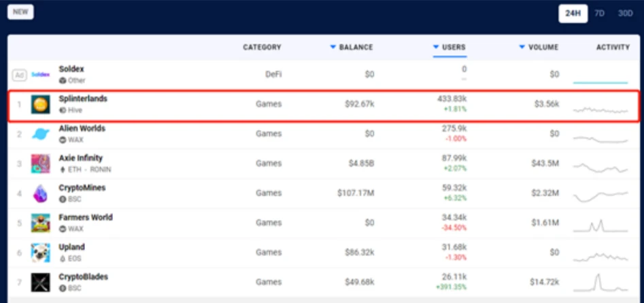The image size is (644, 303).
Task: Open the CryptoMines dapp link
Action: (x=82, y=187)
